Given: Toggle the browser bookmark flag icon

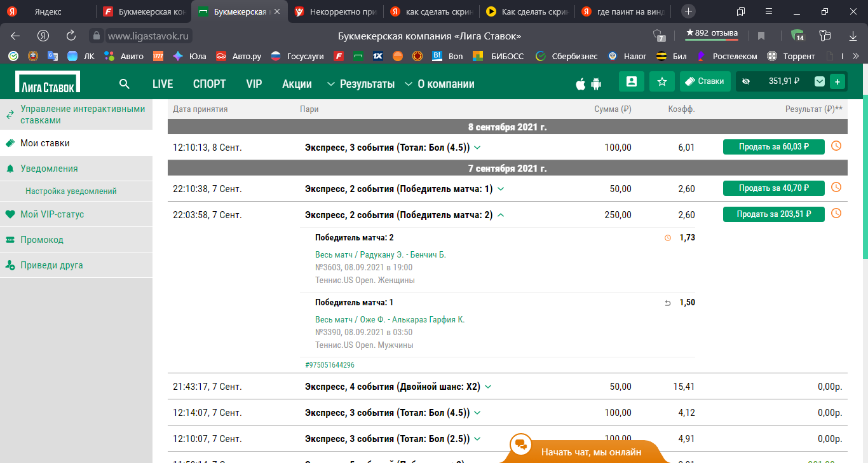Looking at the screenshot, I should (x=761, y=36).
